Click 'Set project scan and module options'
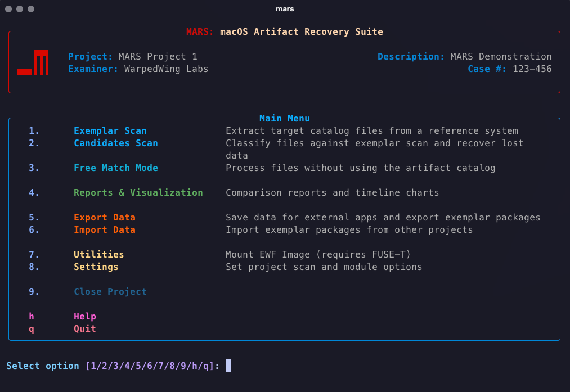This screenshot has height=392, width=570. [x=324, y=267]
